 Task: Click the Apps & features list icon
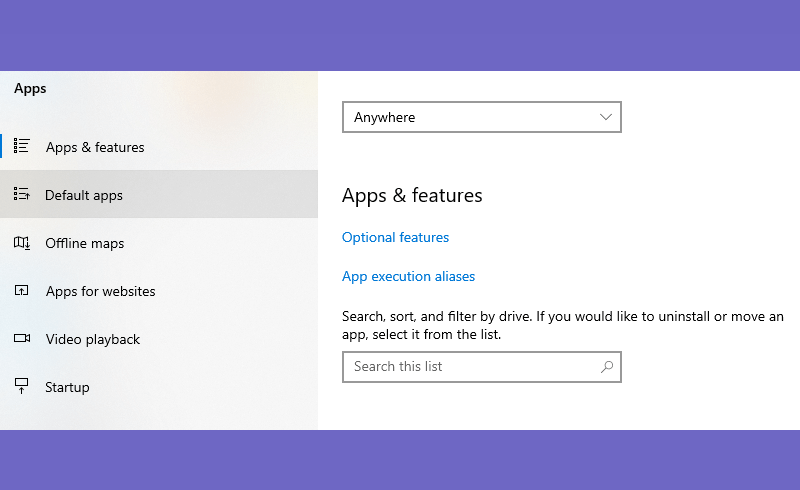21,146
